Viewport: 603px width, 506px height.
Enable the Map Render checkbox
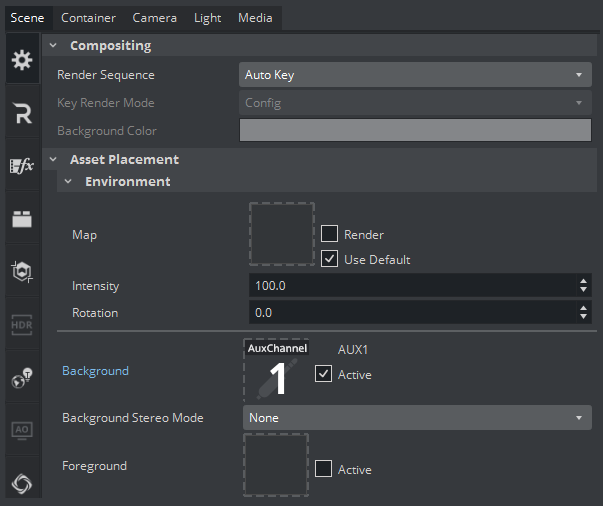pyautogui.click(x=329, y=234)
